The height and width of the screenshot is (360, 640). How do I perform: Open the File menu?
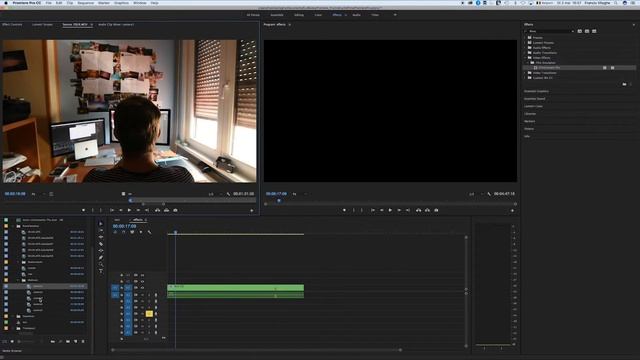point(49,3)
